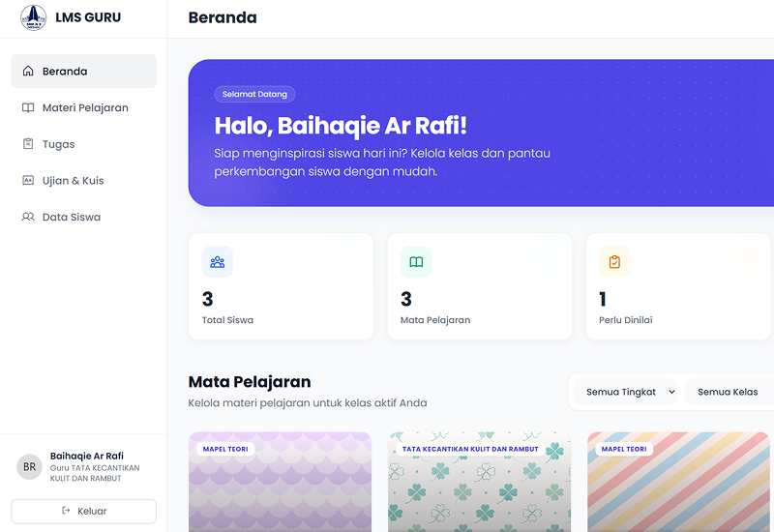This screenshot has width=774, height=532.
Task: Click the Mata Pelajaran card book icon
Action: pyautogui.click(x=416, y=261)
